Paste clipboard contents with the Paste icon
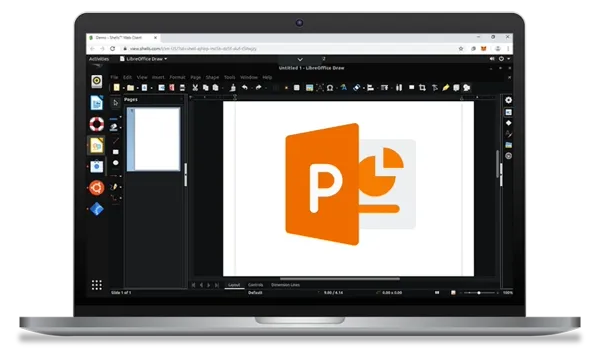 click(215, 88)
